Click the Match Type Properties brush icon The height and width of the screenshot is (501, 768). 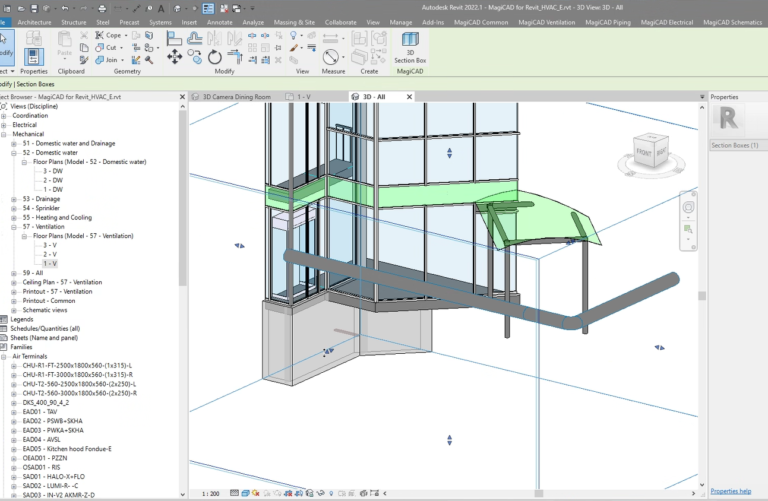(x=84, y=60)
